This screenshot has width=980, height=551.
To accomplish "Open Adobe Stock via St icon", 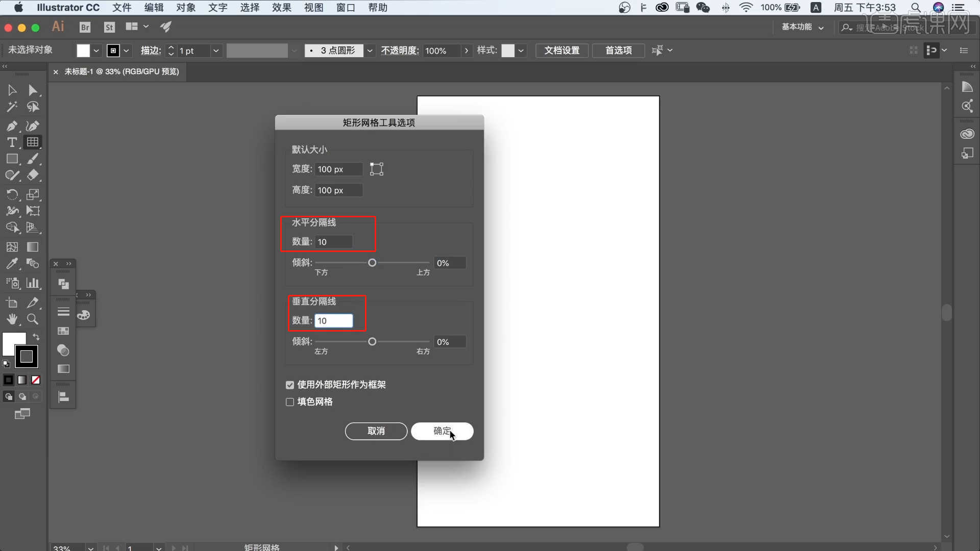I will [109, 27].
